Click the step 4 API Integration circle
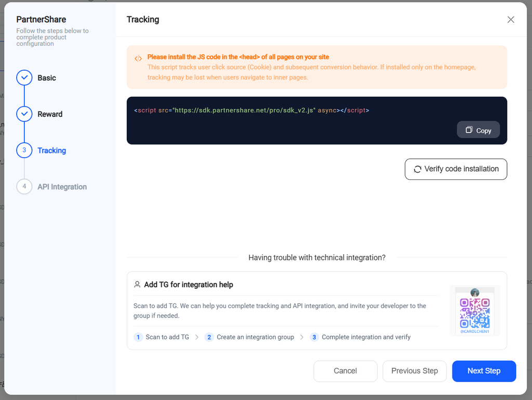532x400 pixels. tap(24, 186)
